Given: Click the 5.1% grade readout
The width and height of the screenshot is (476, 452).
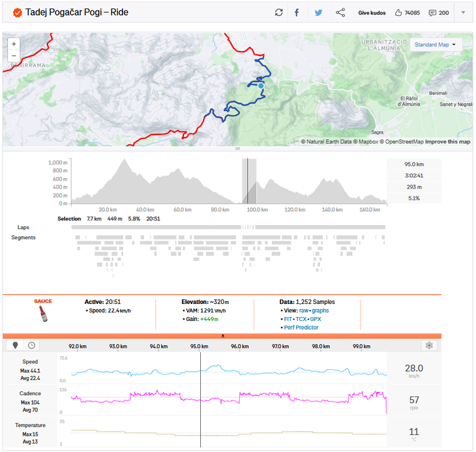Looking at the screenshot, I should [x=414, y=198].
